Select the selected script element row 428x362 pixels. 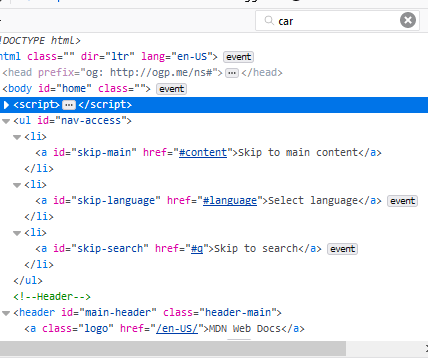click(x=214, y=105)
